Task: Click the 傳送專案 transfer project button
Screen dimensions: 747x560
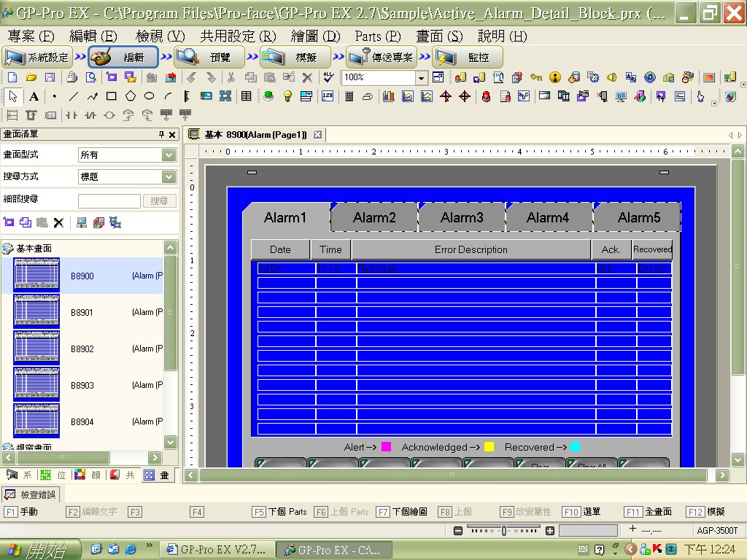Action: point(381,57)
